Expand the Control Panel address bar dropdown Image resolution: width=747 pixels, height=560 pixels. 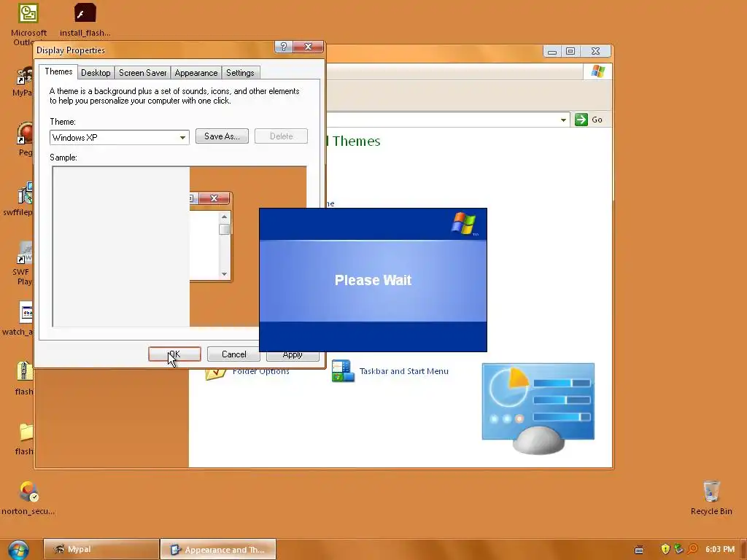(563, 120)
